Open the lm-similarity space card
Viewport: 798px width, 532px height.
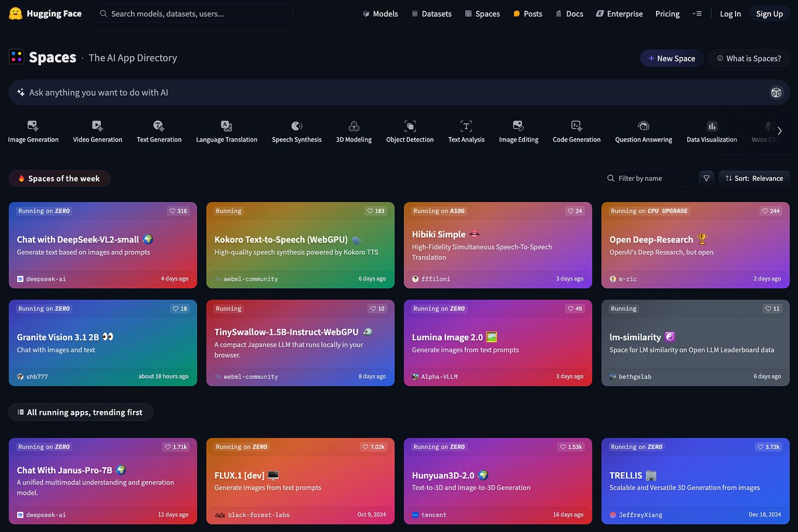pos(696,343)
